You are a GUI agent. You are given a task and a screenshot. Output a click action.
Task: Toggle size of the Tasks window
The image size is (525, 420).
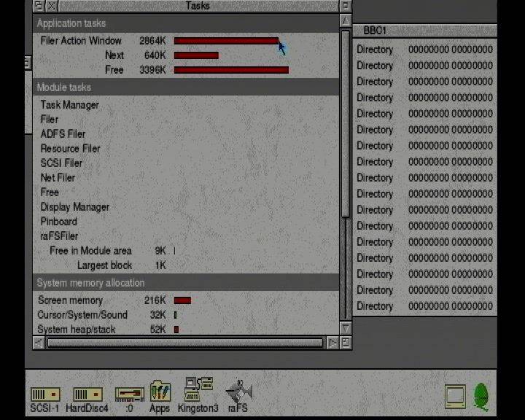[x=346, y=6]
